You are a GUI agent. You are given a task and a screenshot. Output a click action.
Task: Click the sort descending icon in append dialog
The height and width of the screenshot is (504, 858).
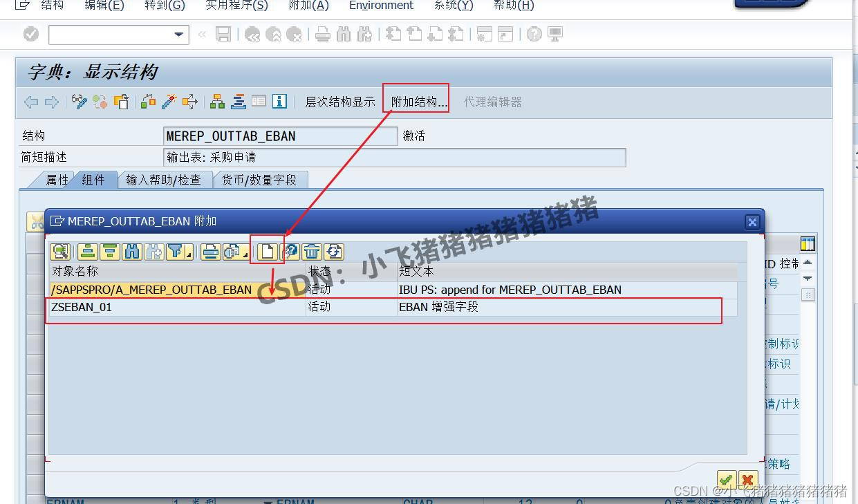point(109,252)
